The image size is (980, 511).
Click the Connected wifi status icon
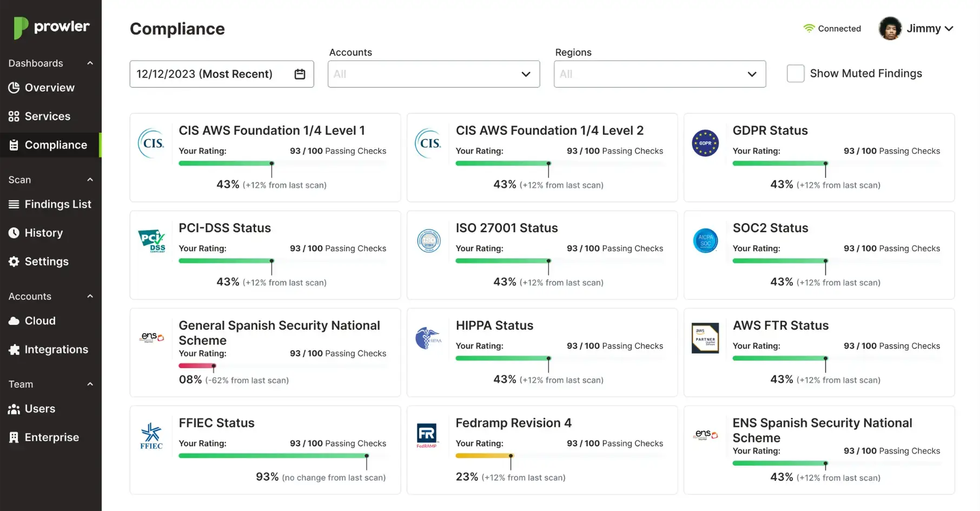tap(809, 28)
